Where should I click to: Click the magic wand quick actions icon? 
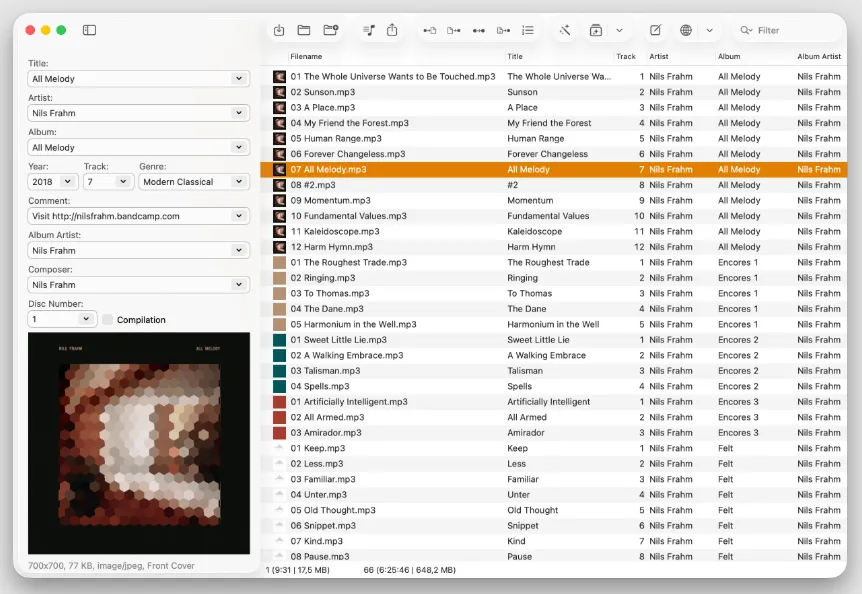coord(565,30)
